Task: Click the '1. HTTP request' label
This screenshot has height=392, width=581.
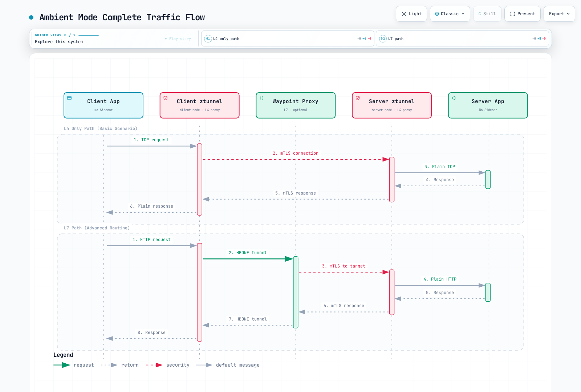Action: click(151, 240)
